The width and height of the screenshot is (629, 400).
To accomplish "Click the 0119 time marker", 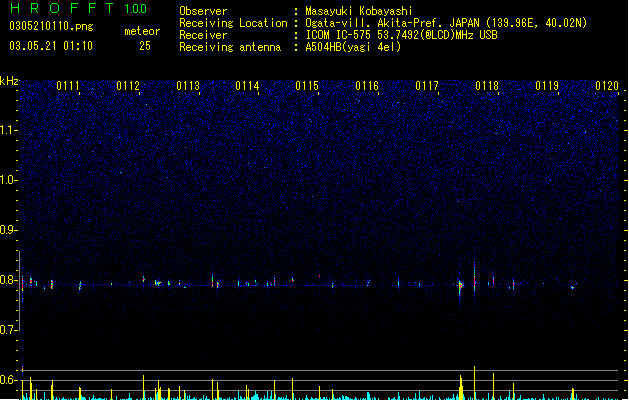I will coord(547,86).
